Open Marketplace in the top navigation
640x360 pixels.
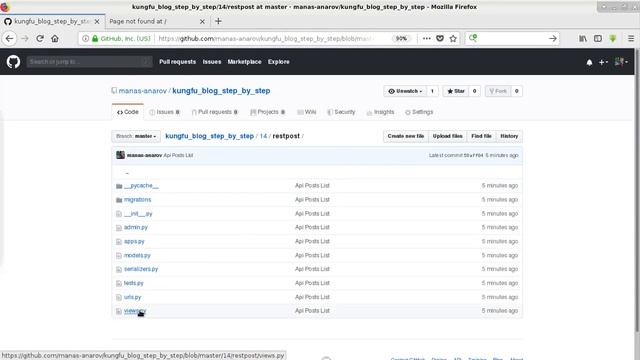point(244,62)
